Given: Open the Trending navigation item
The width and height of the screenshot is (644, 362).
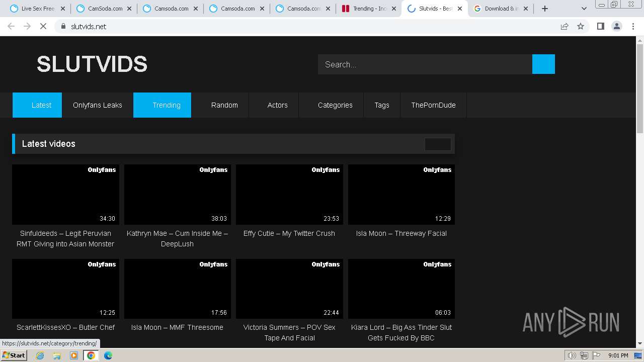Looking at the screenshot, I should tap(162, 105).
